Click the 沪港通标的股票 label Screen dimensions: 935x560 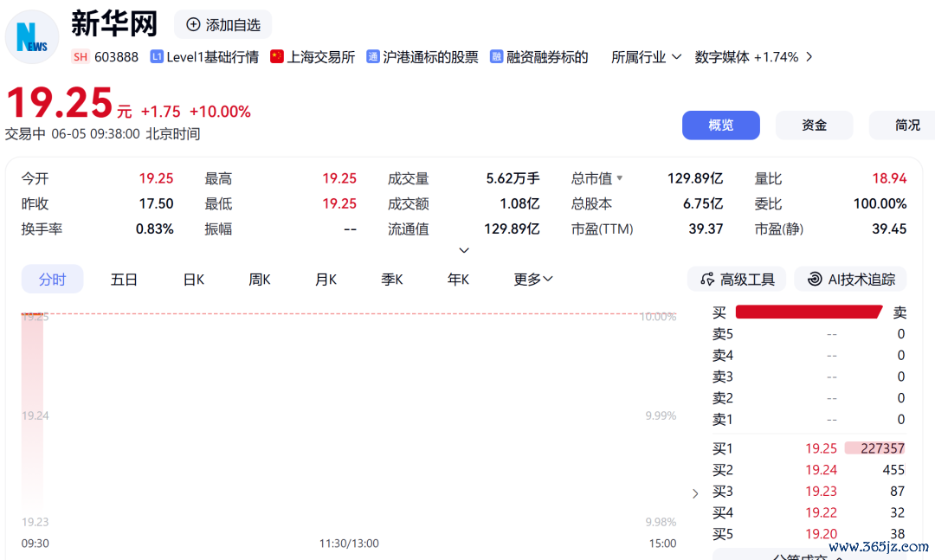coord(430,56)
